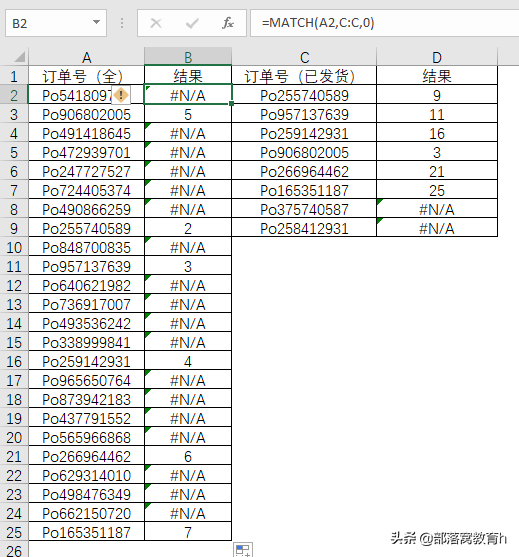Select cell Po375740587
The image size is (519, 557).
click(x=304, y=209)
